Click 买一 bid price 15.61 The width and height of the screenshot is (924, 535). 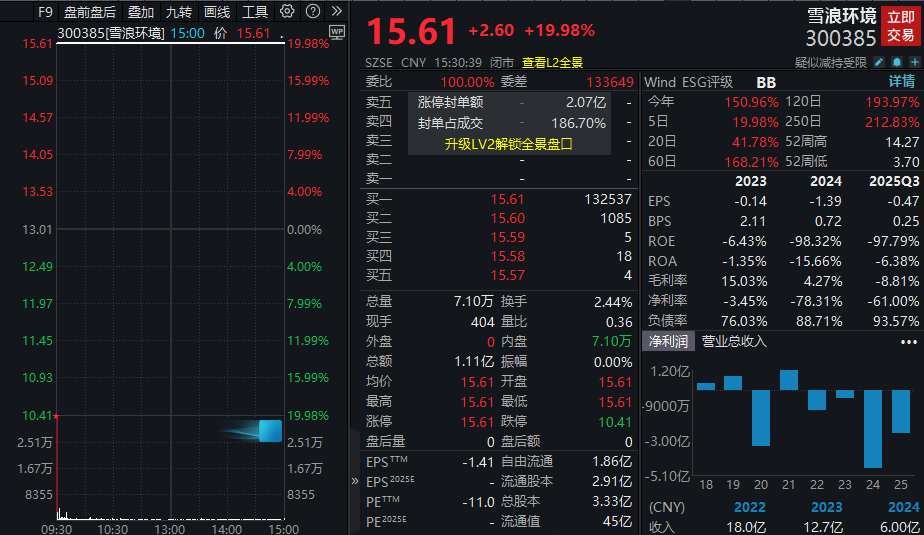[507, 199]
